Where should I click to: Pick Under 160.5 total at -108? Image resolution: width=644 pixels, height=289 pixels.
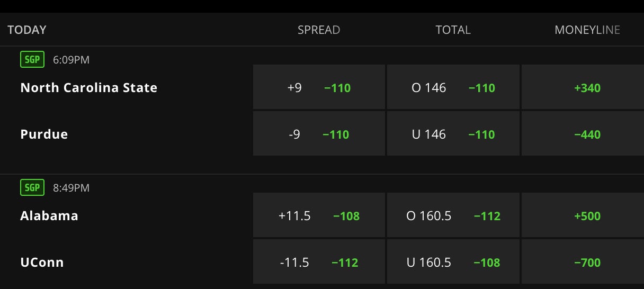pos(453,262)
